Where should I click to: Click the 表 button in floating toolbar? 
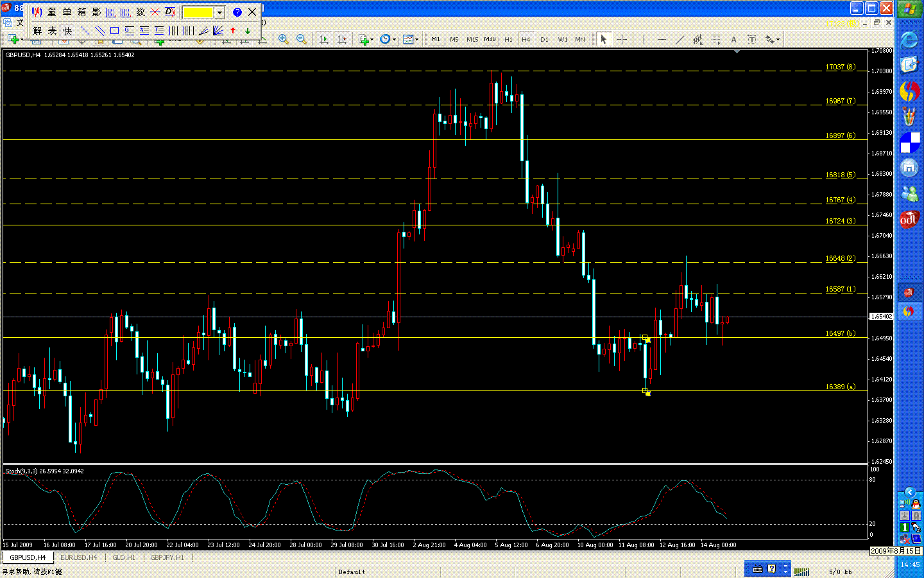pyautogui.click(x=52, y=30)
